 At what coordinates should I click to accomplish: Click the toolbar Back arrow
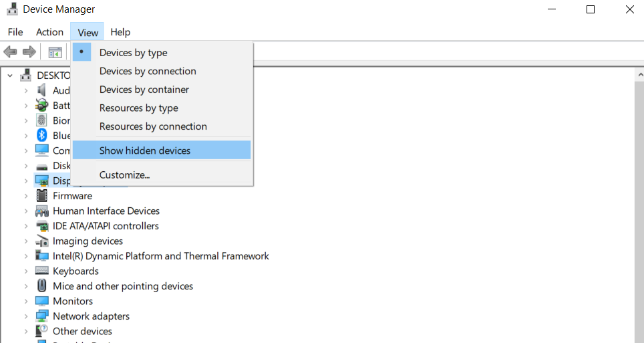10,52
